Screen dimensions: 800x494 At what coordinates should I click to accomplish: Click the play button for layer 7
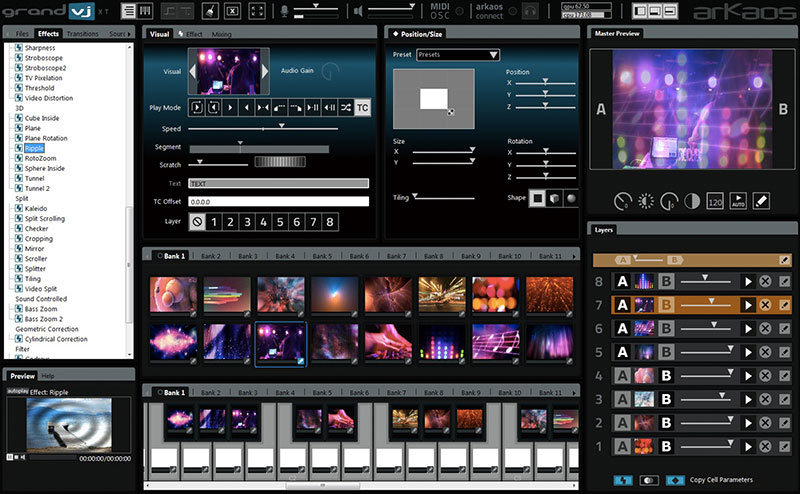(x=748, y=305)
